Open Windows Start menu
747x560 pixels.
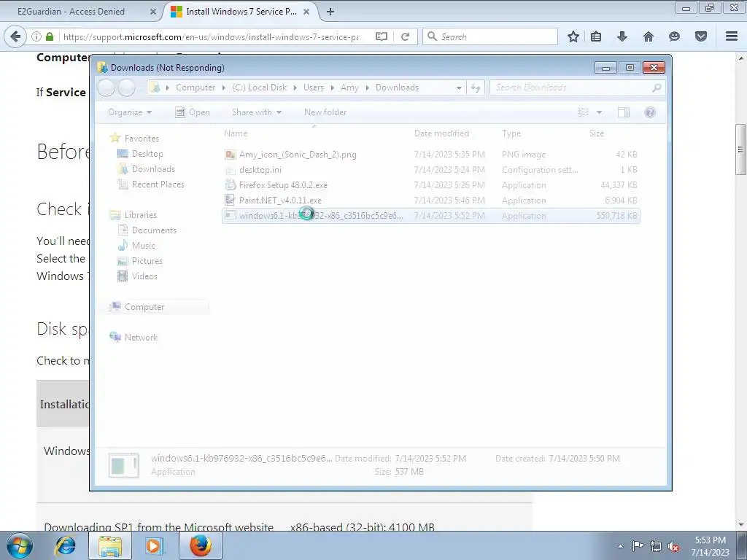pos(19,545)
